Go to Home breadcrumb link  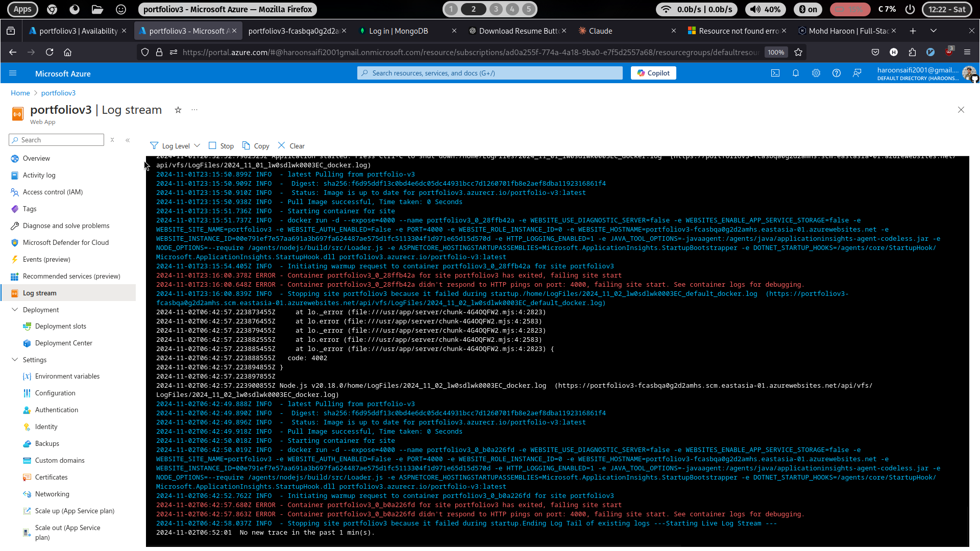[20, 93]
